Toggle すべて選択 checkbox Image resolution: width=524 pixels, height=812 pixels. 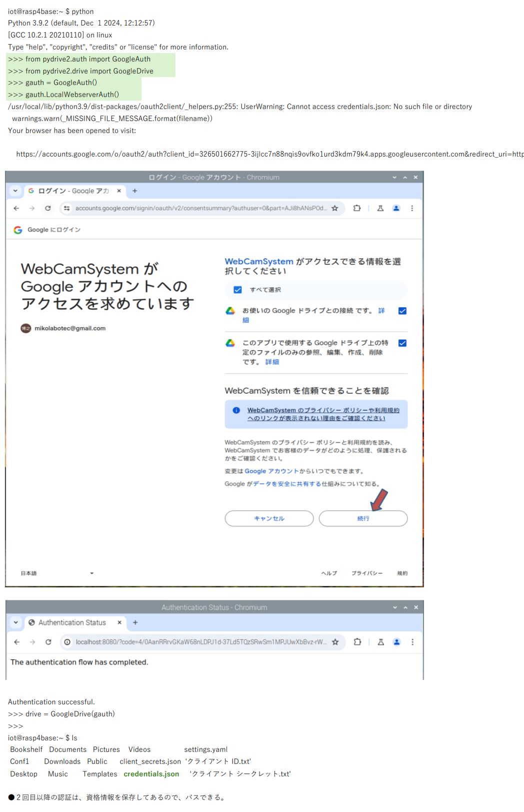[238, 290]
